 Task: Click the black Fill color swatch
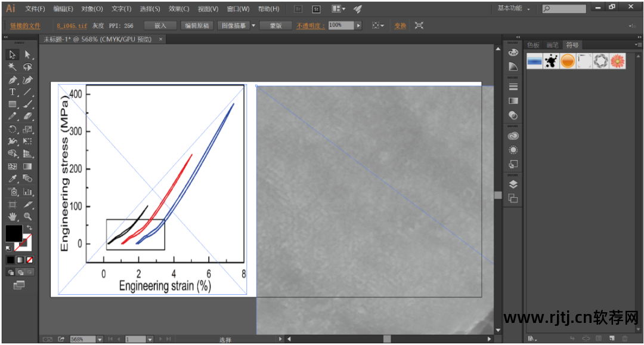14,234
